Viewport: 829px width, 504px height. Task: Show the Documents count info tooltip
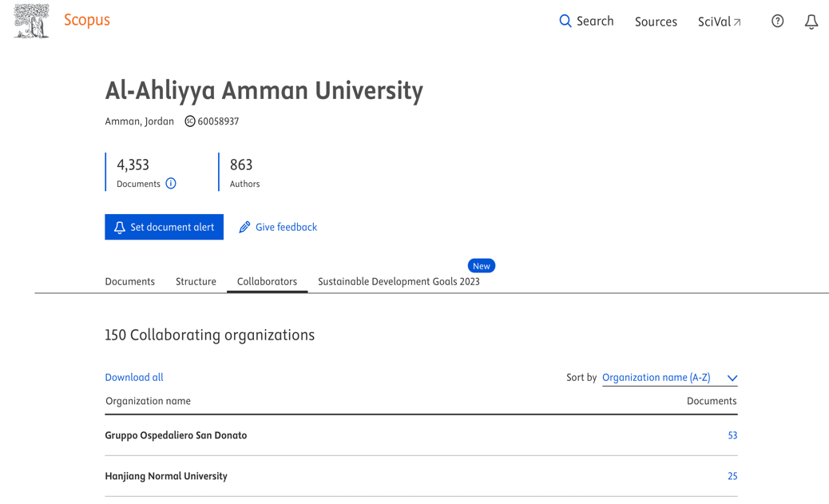tap(171, 184)
